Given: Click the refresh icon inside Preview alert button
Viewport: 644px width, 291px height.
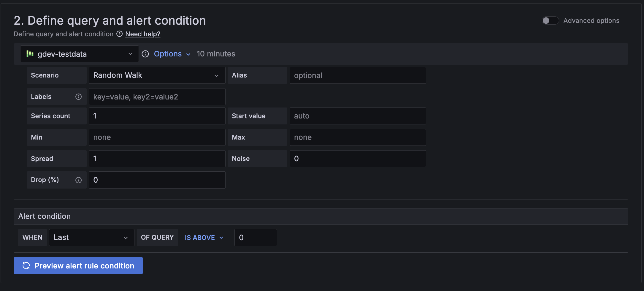Looking at the screenshot, I should coord(26,265).
